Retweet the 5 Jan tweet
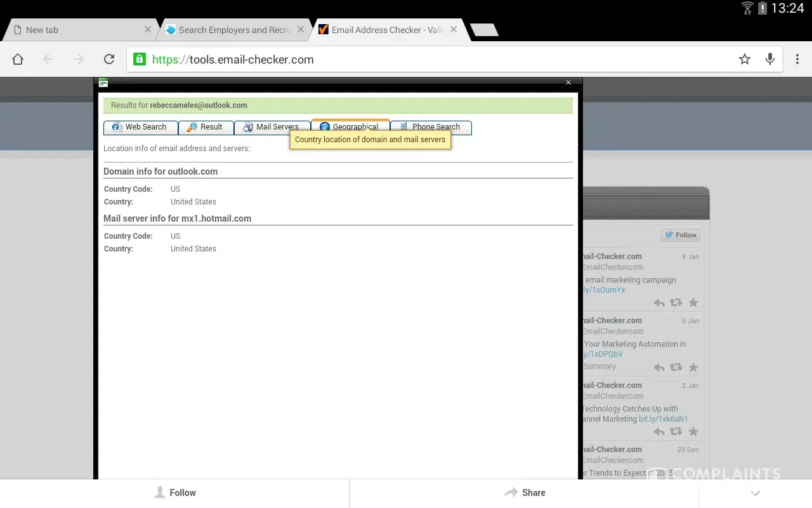Screen dimensions: 812x508 coord(676,367)
